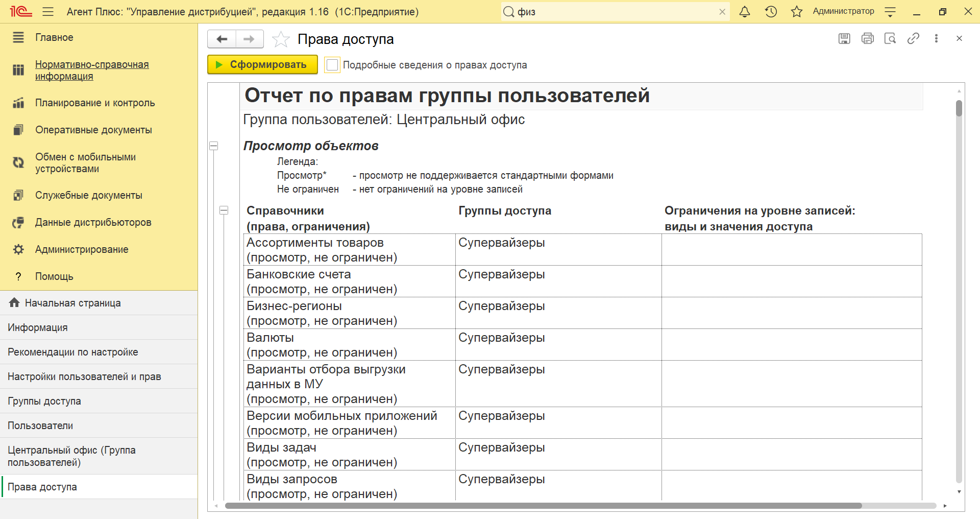Open the More three-dots menu
Screen dimensions: 980x519
pos(936,38)
